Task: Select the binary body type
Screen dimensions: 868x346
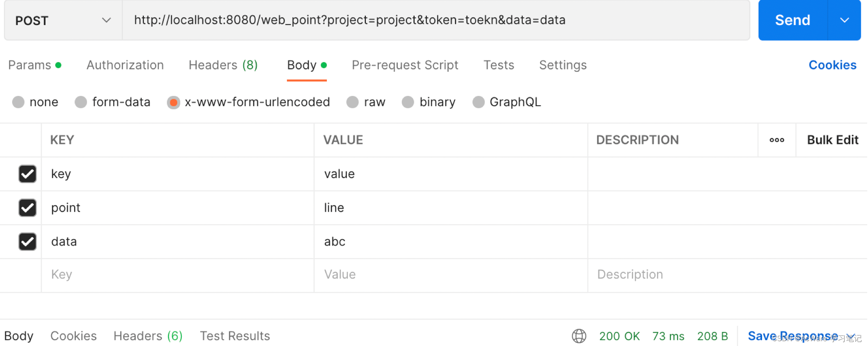Action: pos(408,102)
